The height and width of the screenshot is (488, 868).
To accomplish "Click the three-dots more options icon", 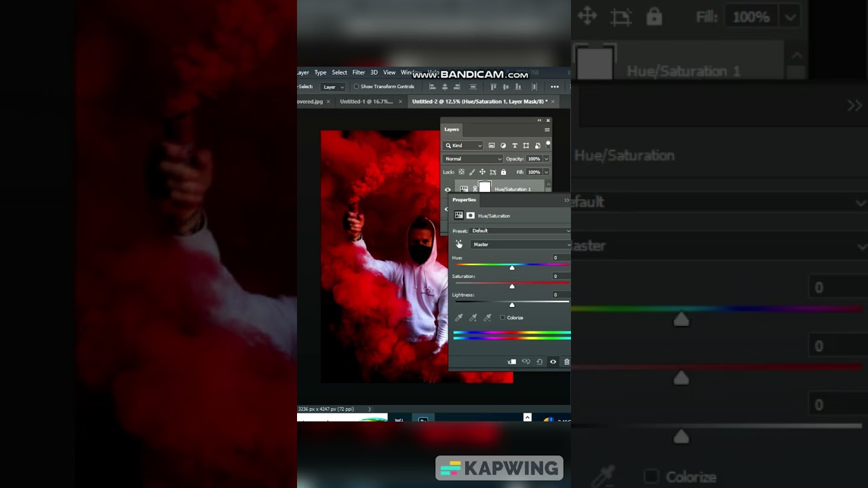I will pos(555,87).
